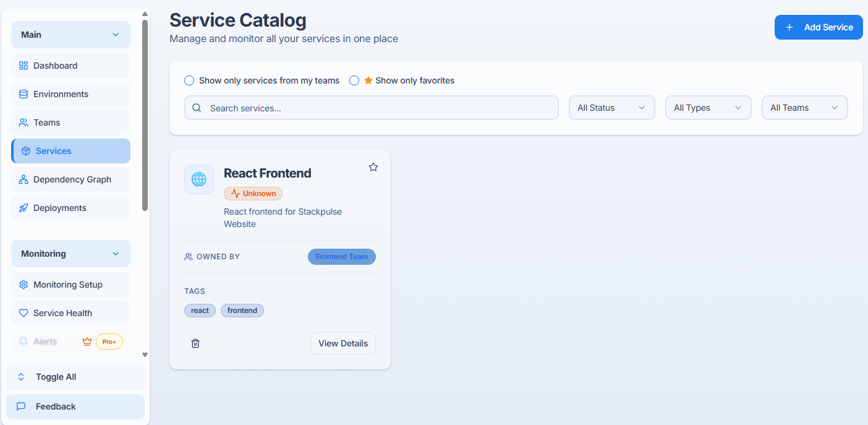Click the Monitoring Setup gear icon

pyautogui.click(x=23, y=285)
